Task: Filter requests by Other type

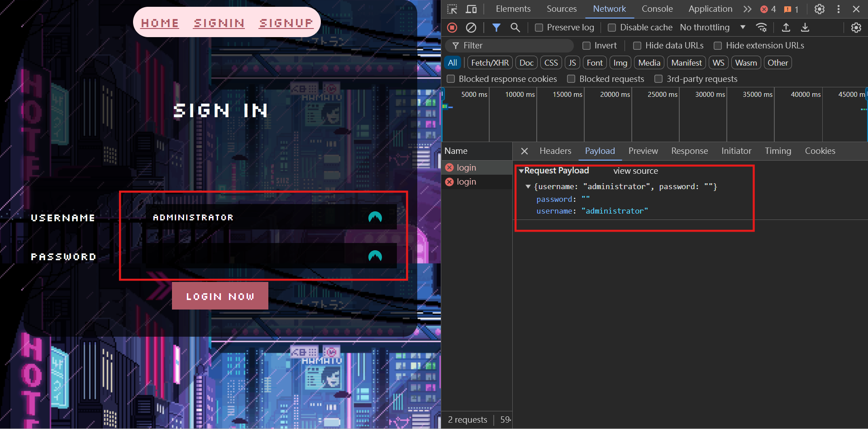Action: point(778,63)
